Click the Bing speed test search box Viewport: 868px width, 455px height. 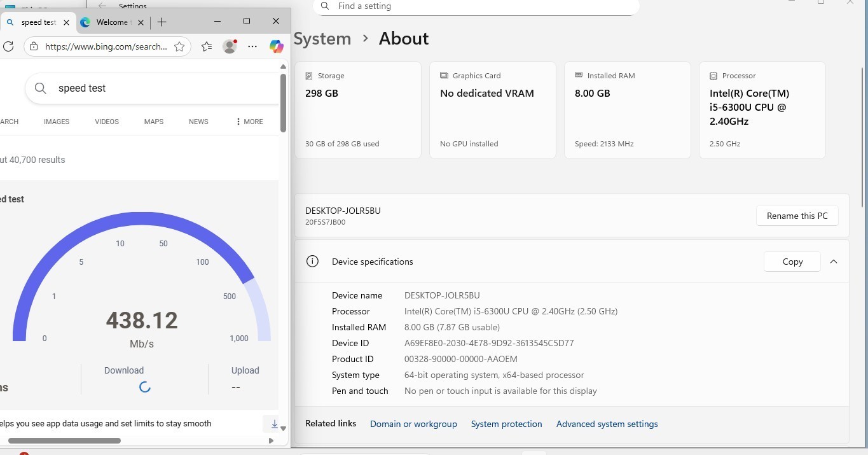153,88
